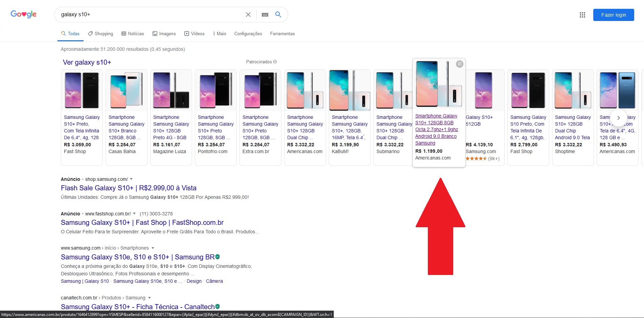
Task: Clear the search box with X icon
Action: (248, 15)
